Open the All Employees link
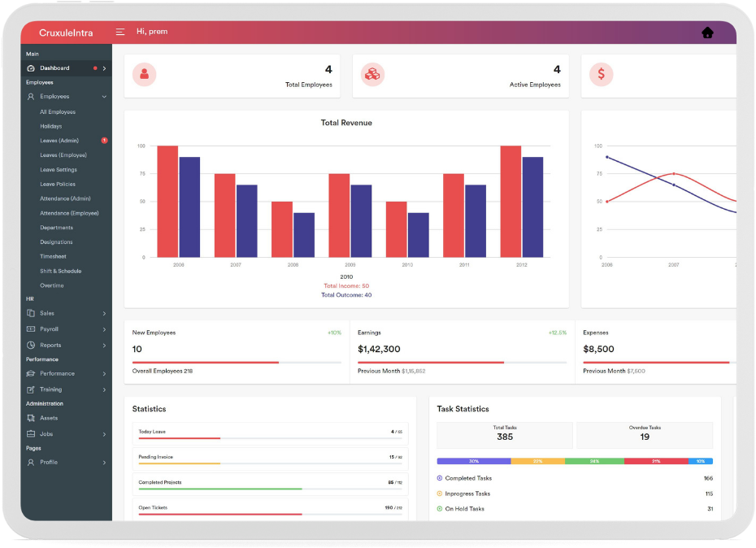 pyautogui.click(x=58, y=112)
